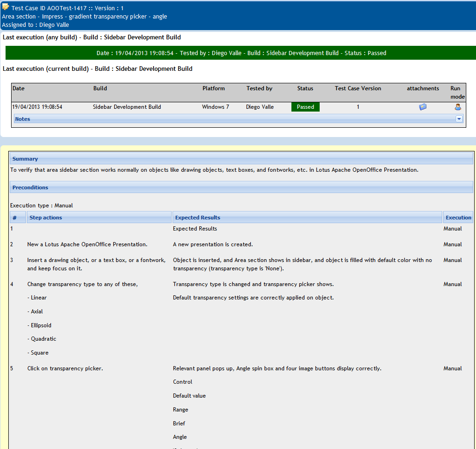Click the Step actions column header
Viewport: 476px width, 449px height.
tap(99, 218)
